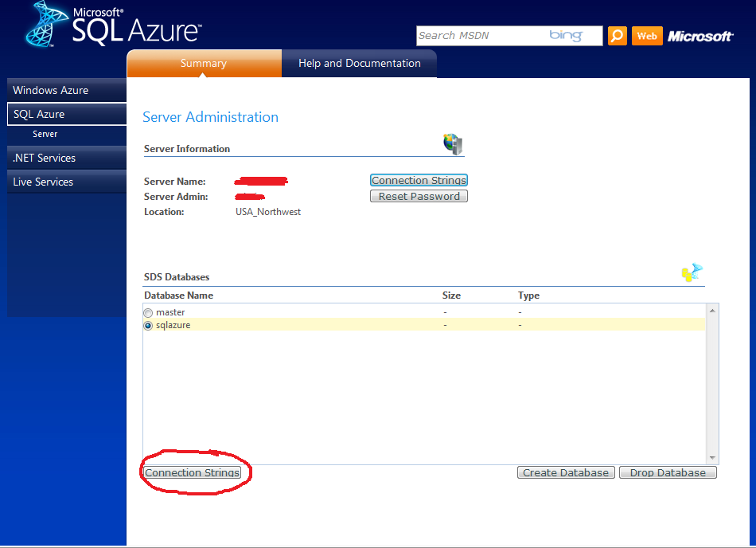Click the Location: label

pos(164,212)
